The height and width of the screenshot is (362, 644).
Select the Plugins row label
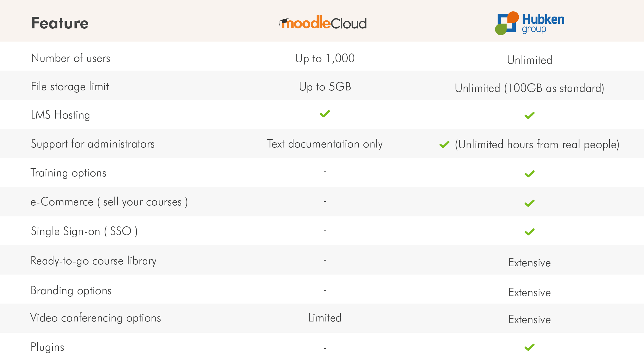click(x=47, y=347)
